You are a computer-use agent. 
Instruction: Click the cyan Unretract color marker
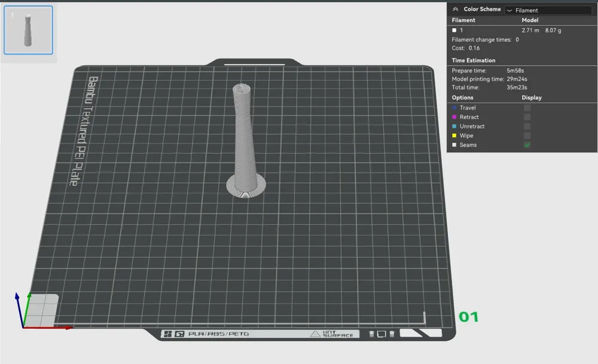(x=454, y=127)
